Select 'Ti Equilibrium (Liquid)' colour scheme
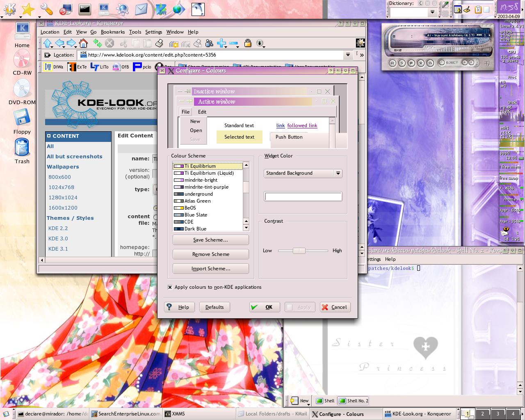 click(x=208, y=173)
